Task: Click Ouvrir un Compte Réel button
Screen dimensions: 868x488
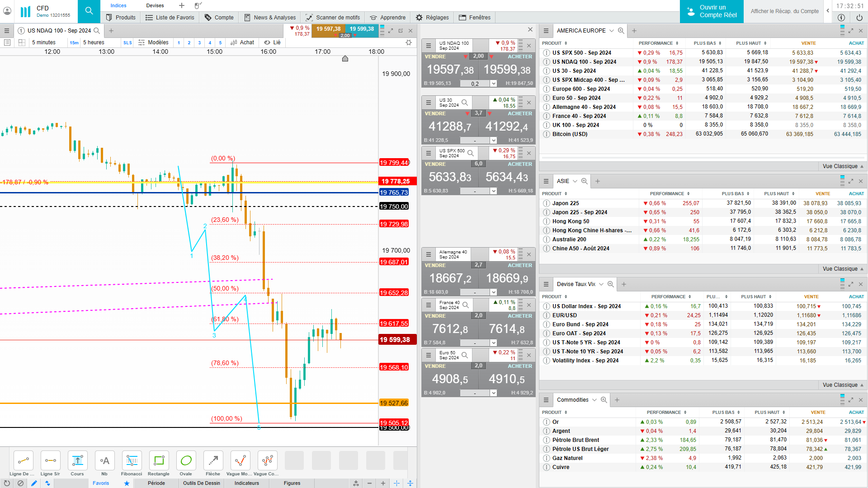Action: pyautogui.click(x=712, y=11)
